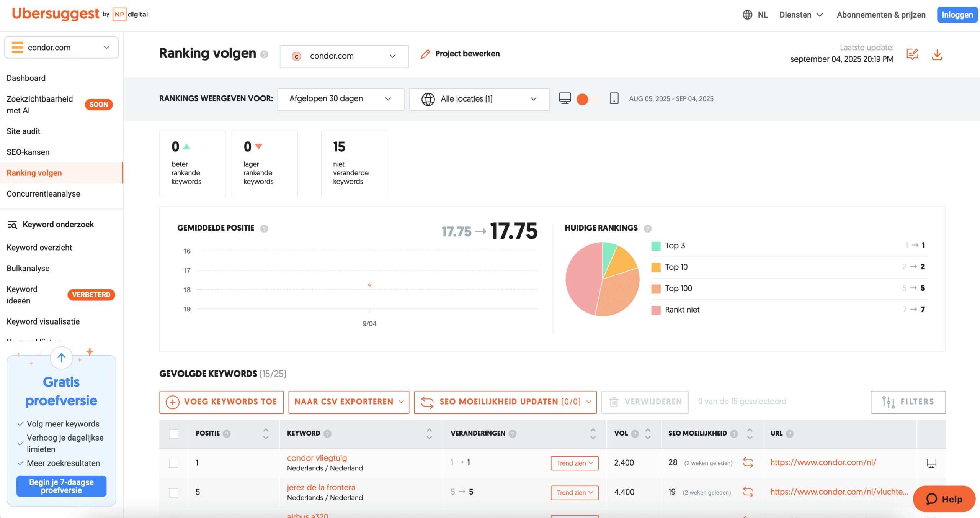Screen dimensions: 980x518
Task: Click the 9/04 data point on position chart
Action: 369,285
